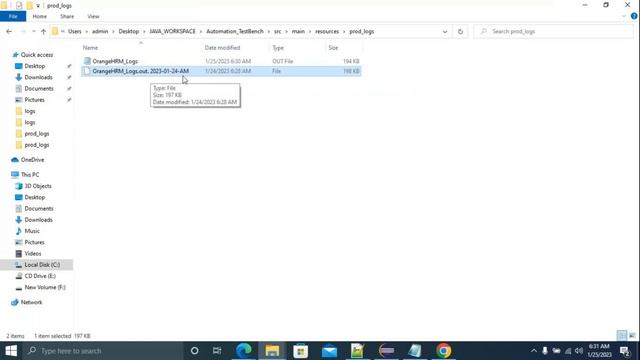Open Mail app from taskbar
The height and width of the screenshot is (360, 640).
[x=329, y=351]
